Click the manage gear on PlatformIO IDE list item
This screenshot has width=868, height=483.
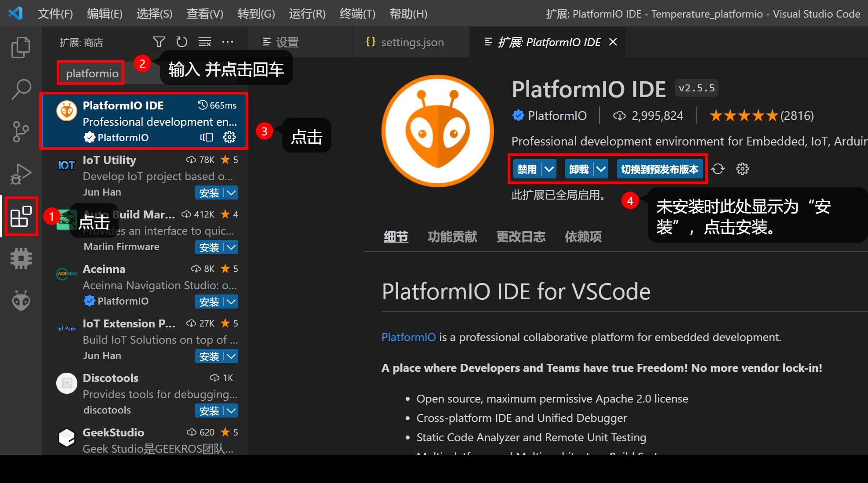tap(229, 137)
